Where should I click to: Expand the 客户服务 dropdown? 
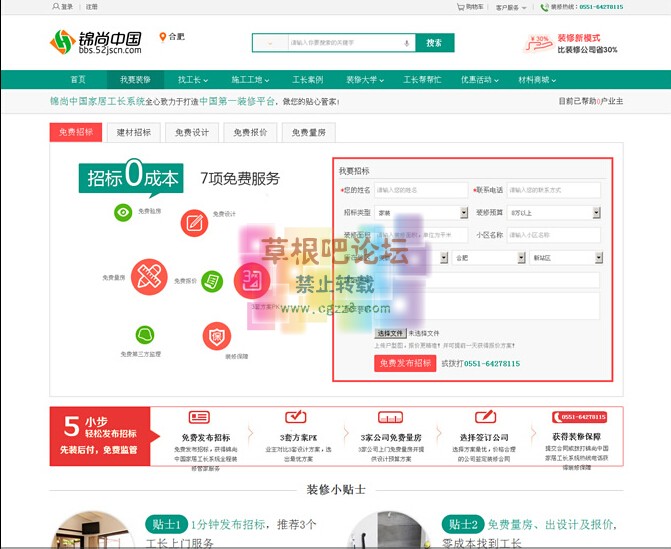tap(511, 7)
